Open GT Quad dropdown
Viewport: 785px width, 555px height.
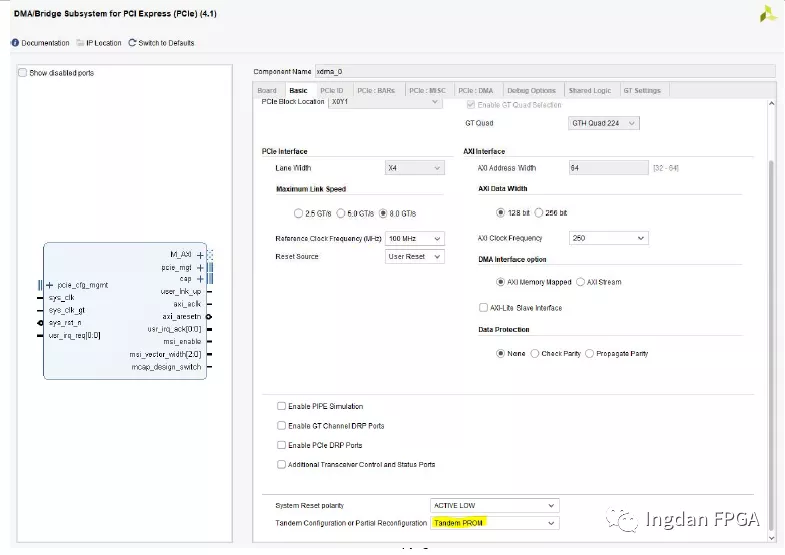(x=604, y=123)
